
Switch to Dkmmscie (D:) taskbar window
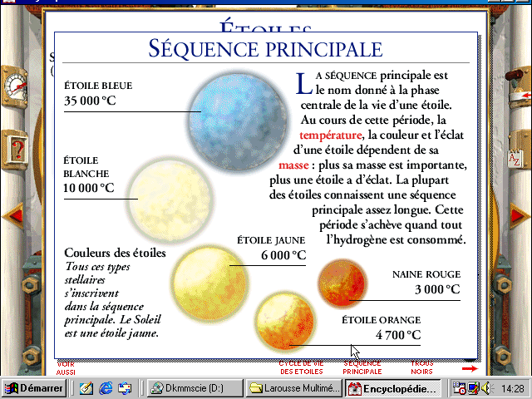click(195, 388)
